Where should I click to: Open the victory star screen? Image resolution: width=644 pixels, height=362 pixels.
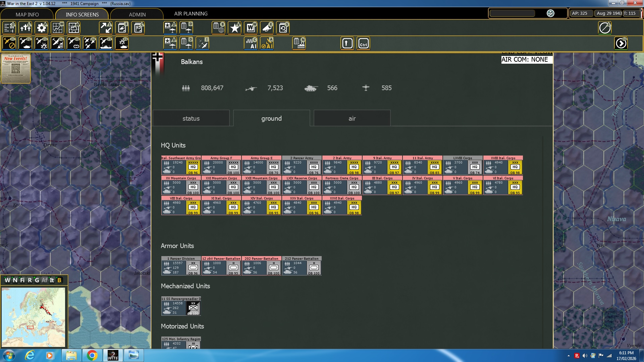[234, 28]
